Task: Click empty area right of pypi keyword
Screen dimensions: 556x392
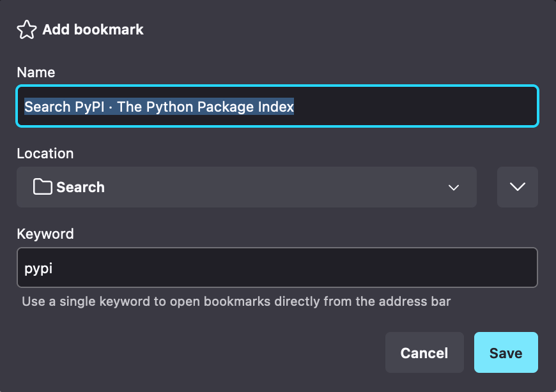Action: (x=295, y=268)
